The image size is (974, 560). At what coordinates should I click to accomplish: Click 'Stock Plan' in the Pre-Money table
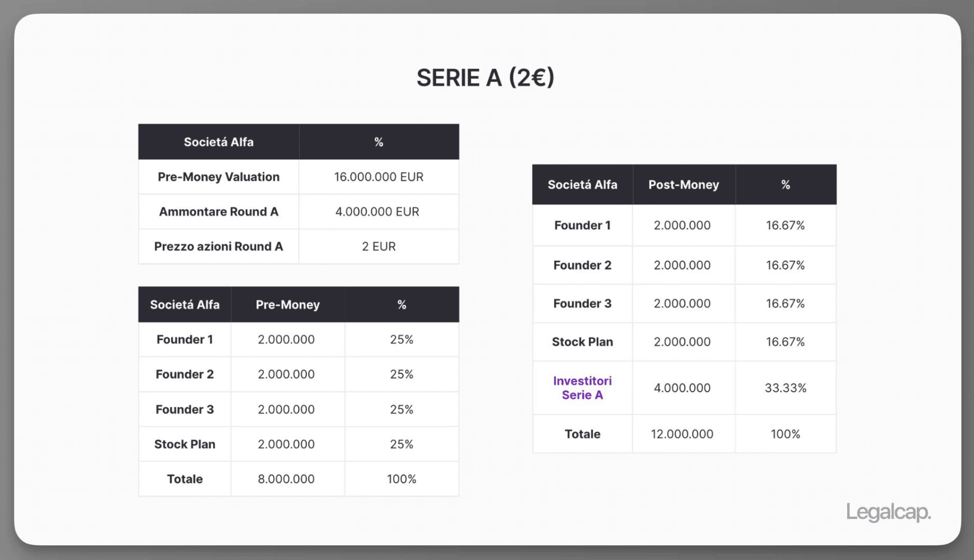pos(185,444)
